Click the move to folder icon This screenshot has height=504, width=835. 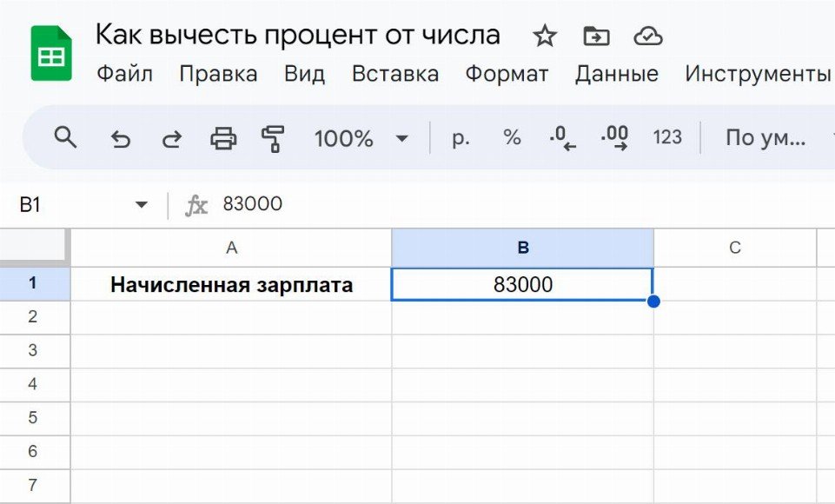pos(596,36)
